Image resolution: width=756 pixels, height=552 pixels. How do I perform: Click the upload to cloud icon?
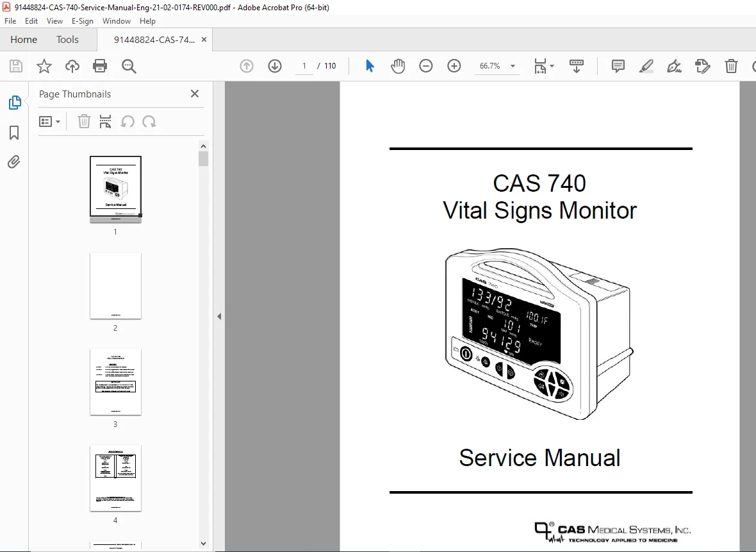coord(72,66)
